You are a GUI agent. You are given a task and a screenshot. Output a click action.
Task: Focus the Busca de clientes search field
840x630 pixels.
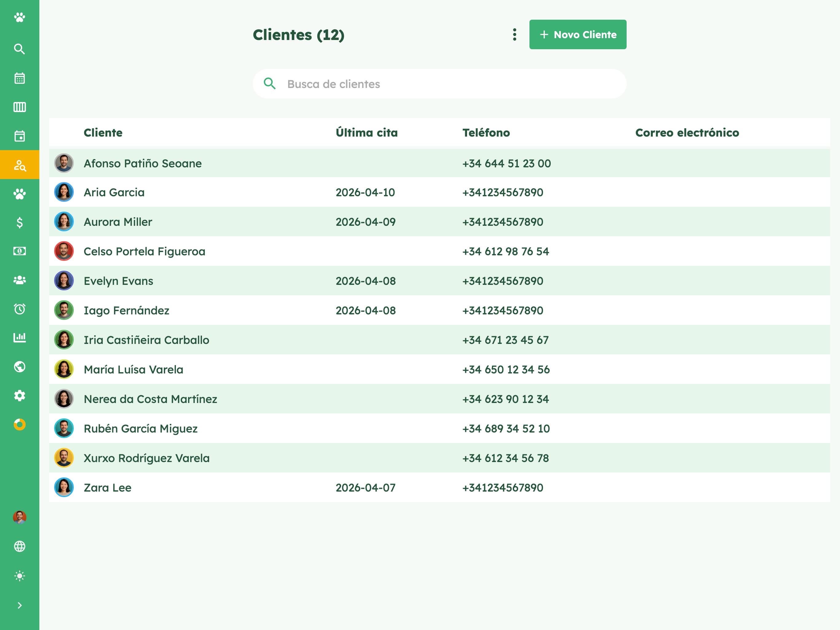[439, 84]
